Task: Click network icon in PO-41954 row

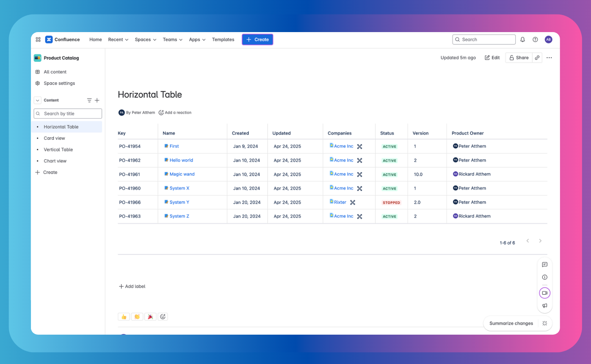Action: click(360, 146)
